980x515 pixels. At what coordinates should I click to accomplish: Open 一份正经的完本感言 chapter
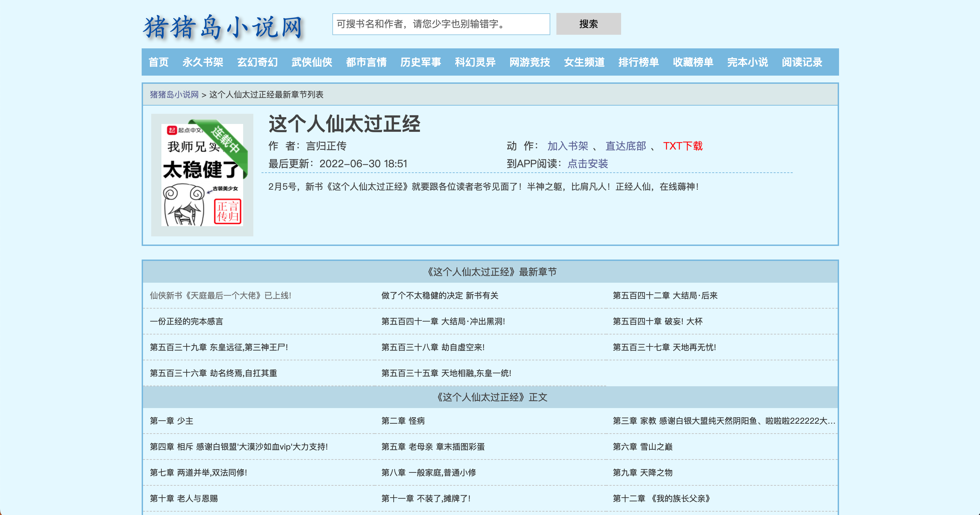click(x=186, y=321)
